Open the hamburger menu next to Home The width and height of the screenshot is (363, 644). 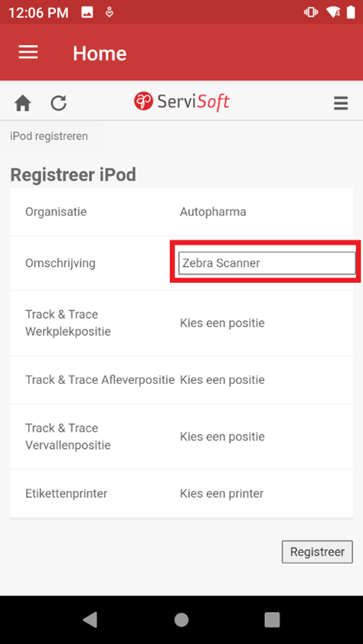coord(28,52)
